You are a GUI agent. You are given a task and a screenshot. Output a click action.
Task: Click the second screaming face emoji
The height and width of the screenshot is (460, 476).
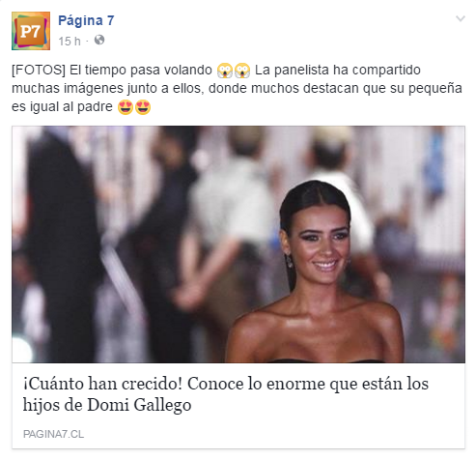242,71
